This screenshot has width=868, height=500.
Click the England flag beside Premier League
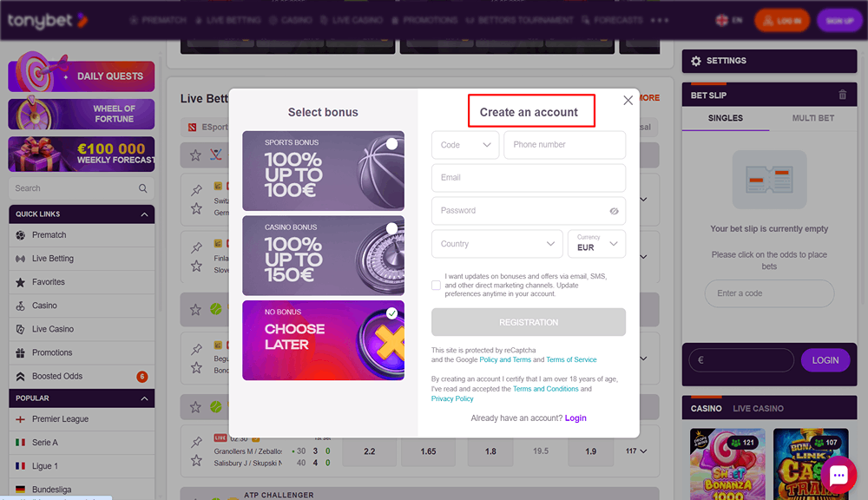(21, 419)
